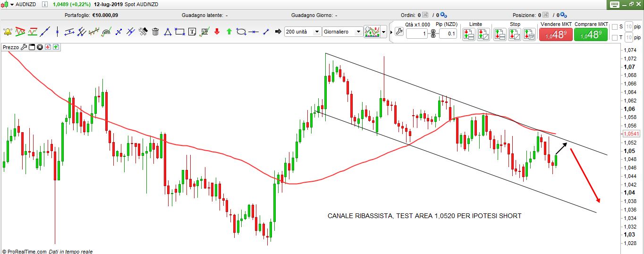Image resolution: width=644 pixels, height=254 pixels.
Task: Toggle the T target checkbox
Action: [614, 38]
